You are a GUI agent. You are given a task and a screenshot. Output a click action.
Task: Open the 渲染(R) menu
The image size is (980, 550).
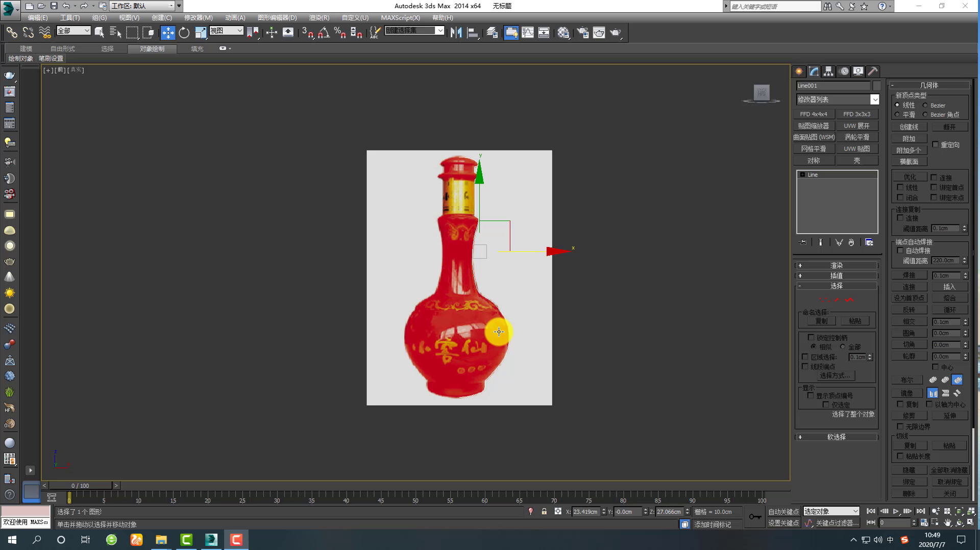coord(319,17)
